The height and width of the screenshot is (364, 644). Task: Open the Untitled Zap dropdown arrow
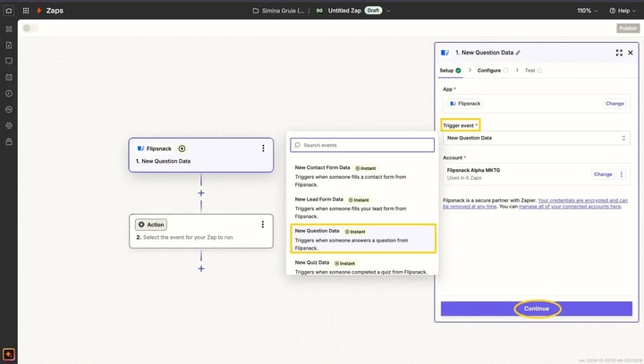click(388, 11)
